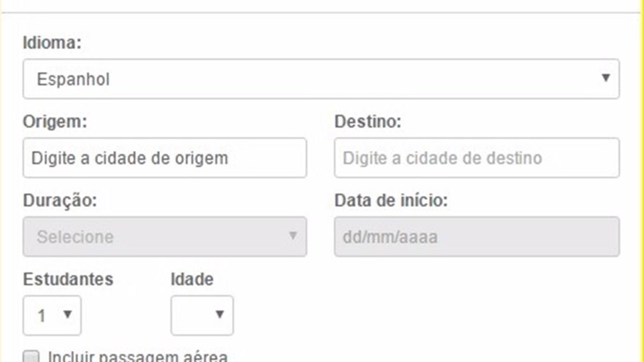Click the Data de início date field
This screenshot has width=644, height=362.
[x=477, y=237]
